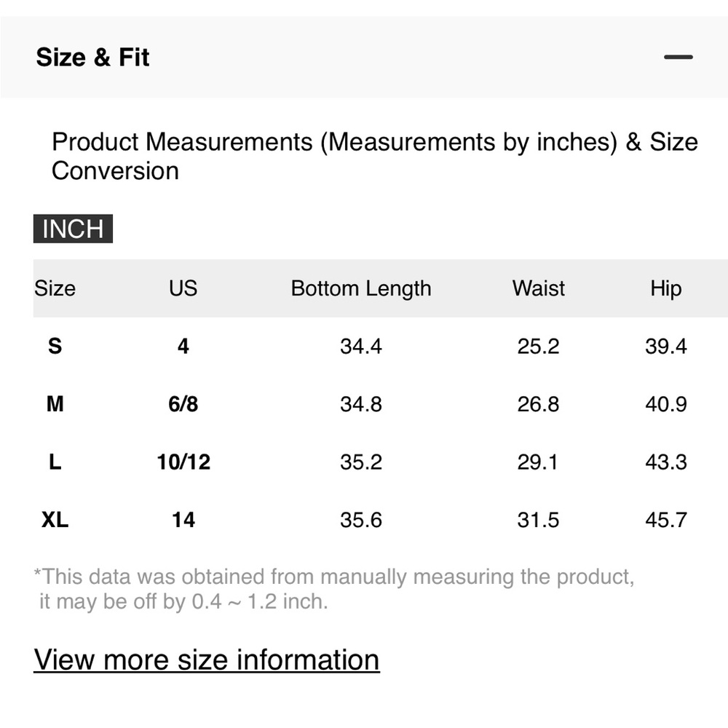Screen dimensions: 728x728
Task: Click the US size 6/8 cell
Action: tap(183, 404)
